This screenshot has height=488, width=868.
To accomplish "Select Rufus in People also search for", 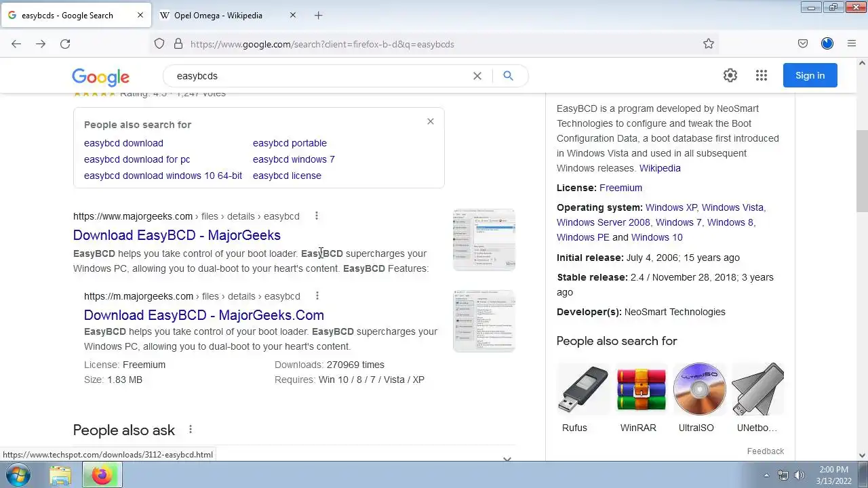I will pos(583,397).
